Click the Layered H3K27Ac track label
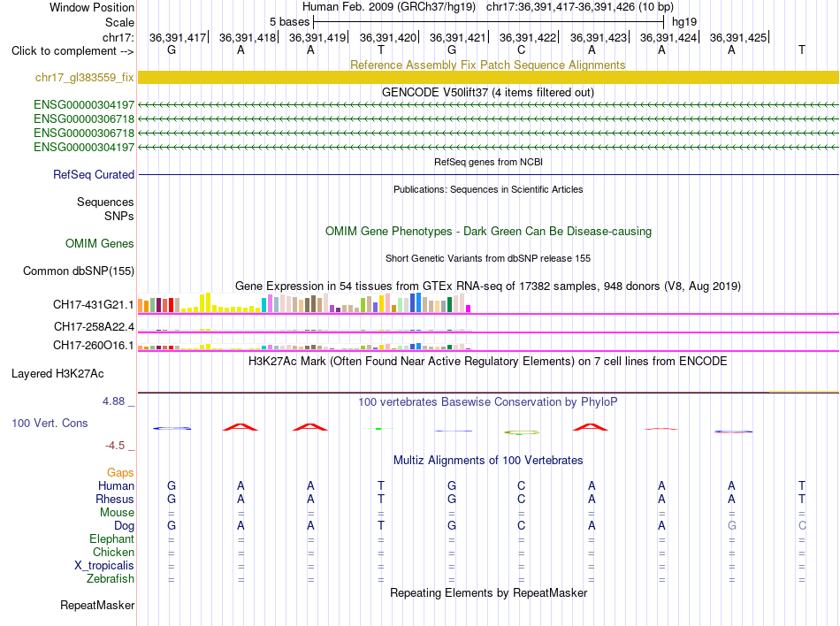840x626 pixels. click(57, 374)
